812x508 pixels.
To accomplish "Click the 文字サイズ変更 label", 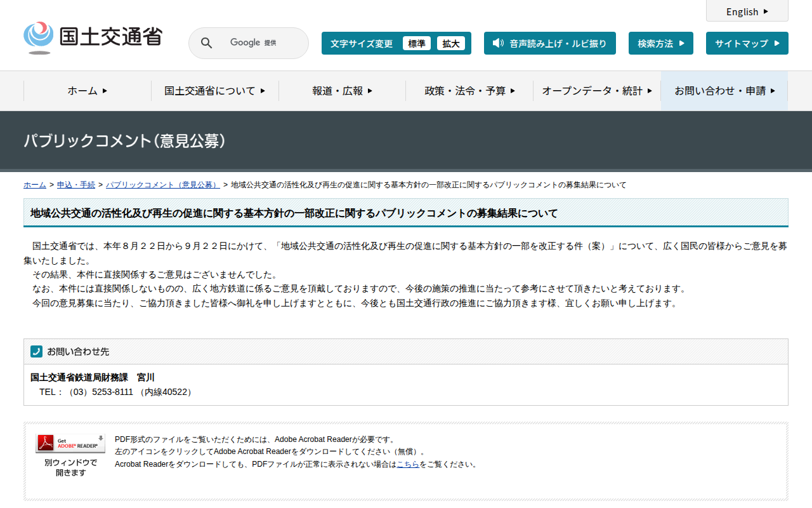I will [x=362, y=43].
